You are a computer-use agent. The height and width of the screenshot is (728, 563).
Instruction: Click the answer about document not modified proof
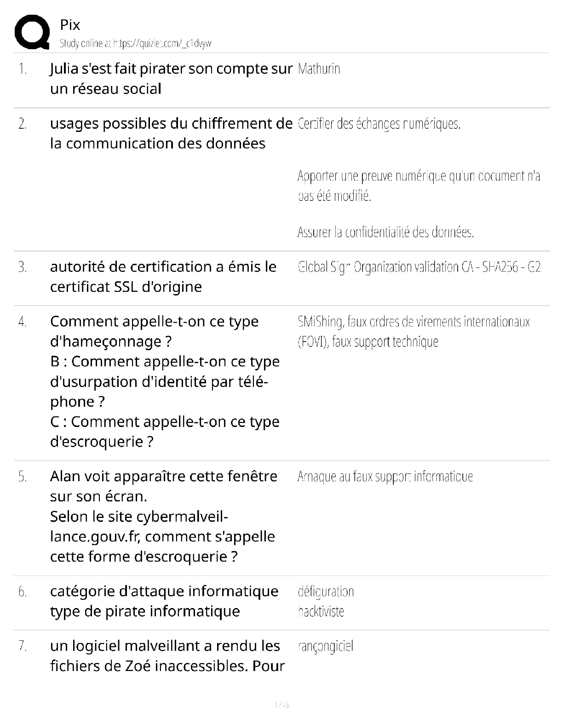click(x=419, y=186)
